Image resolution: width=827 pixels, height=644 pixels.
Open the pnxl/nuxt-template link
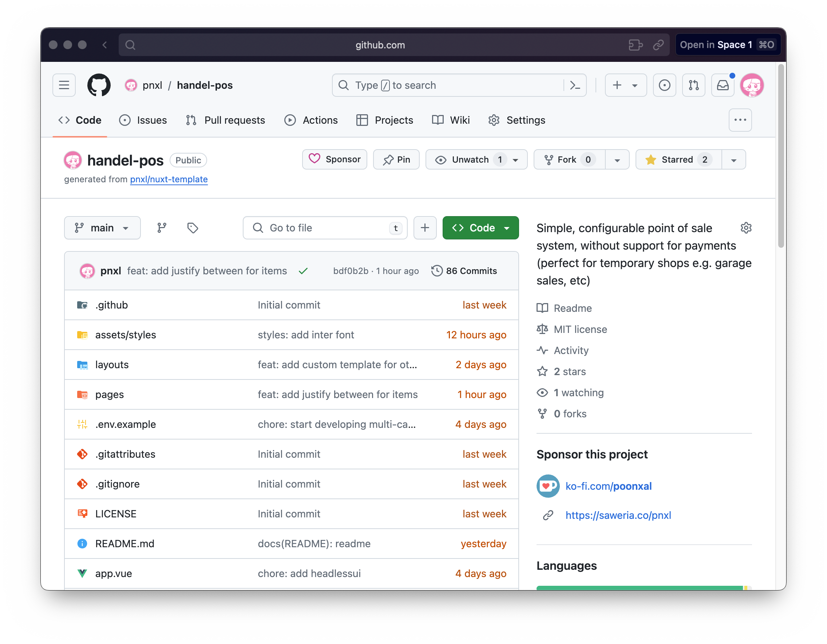point(169,179)
